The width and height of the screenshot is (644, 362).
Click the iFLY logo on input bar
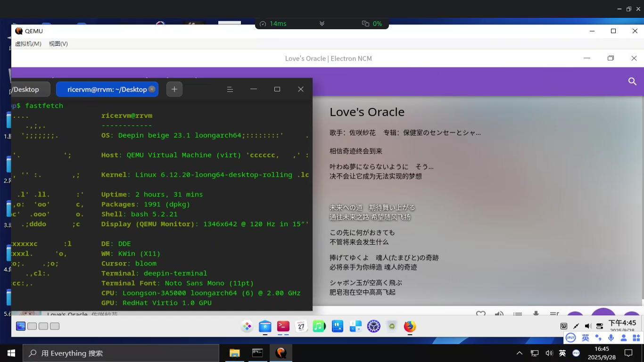pyautogui.click(x=571, y=337)
